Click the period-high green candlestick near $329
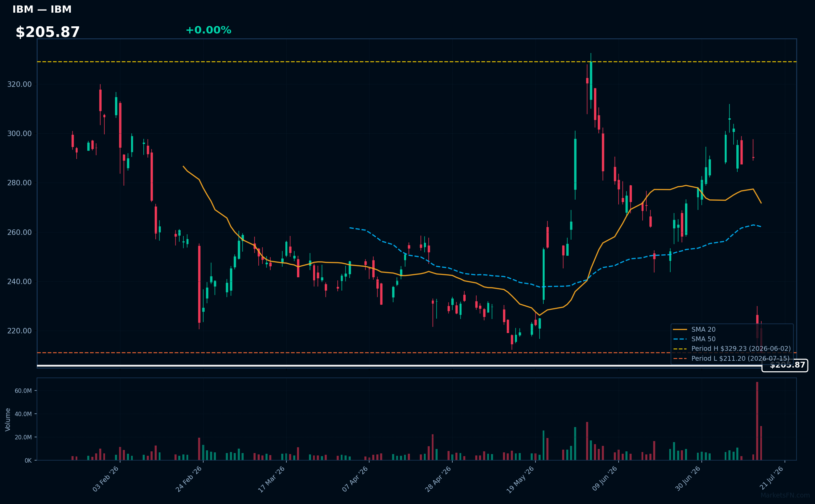Image resolution: width=815 pixels, height=504 pixels. tap(591, 81)
